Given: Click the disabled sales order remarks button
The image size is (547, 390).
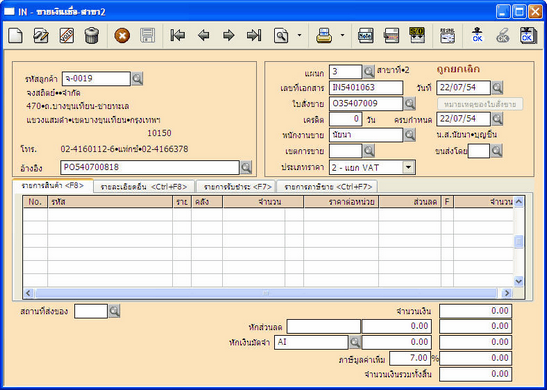Looking at the screenshot, I should click(x=480, y=104).
